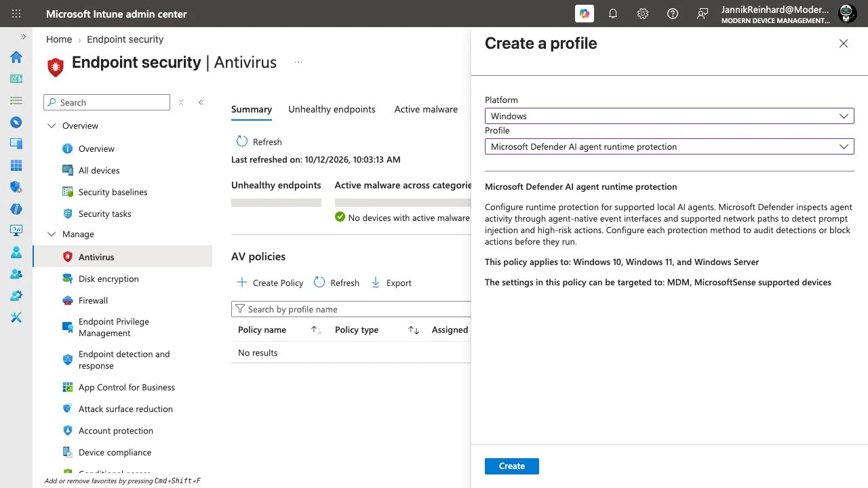Expand the left navigation rail
The width and height of the screenshot is (868, 488).
pyautogui.click(x=23, y=37)
